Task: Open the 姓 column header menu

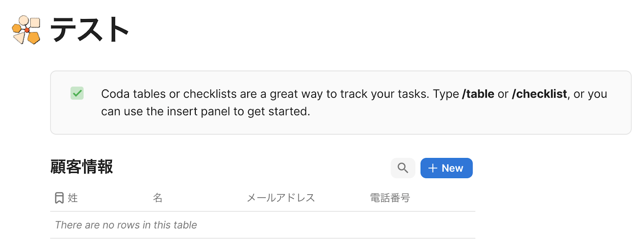Action: [x=73, y=198]
